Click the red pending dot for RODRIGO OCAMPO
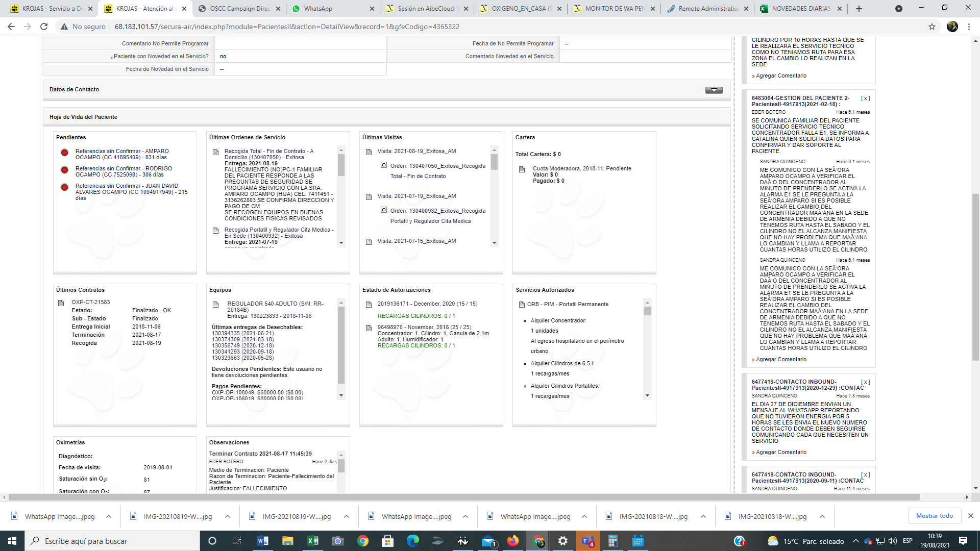 [64, 170]
